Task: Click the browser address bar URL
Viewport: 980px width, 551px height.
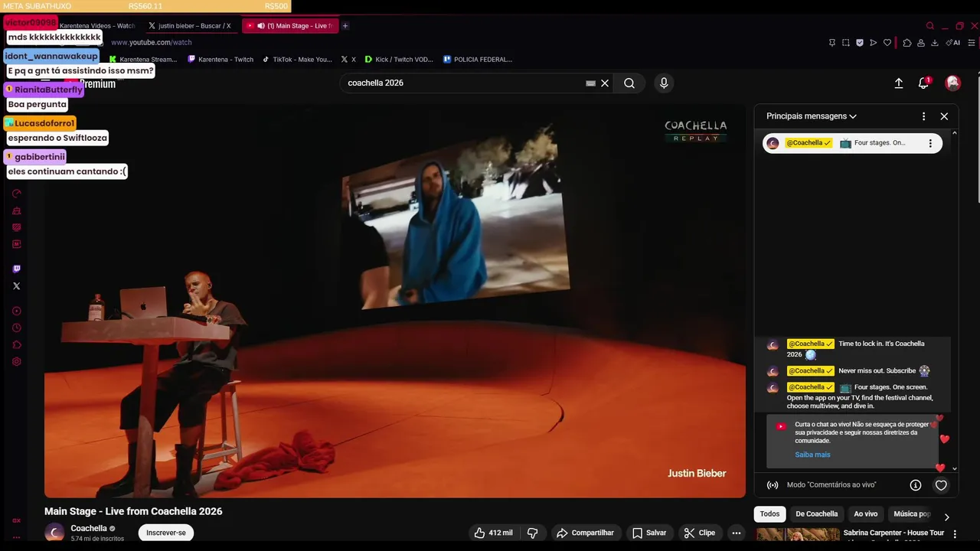Action: point(152,43)
